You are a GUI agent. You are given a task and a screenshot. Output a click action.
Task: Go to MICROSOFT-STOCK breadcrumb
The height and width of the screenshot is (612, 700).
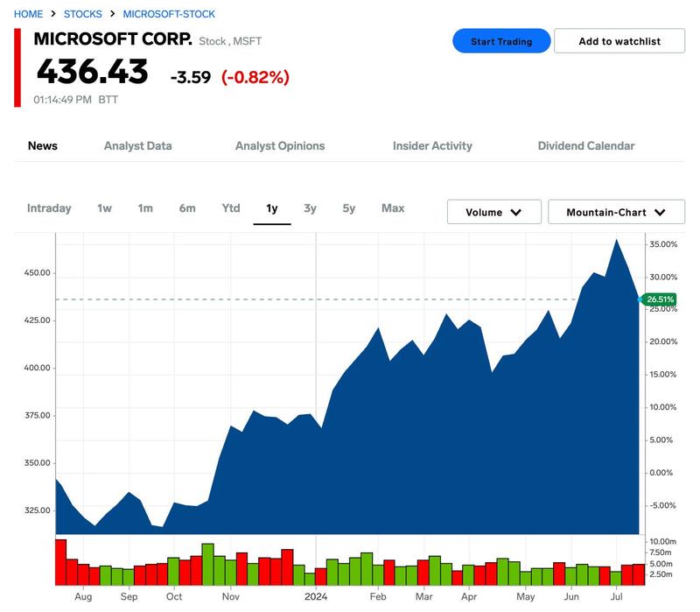(169, 14)
